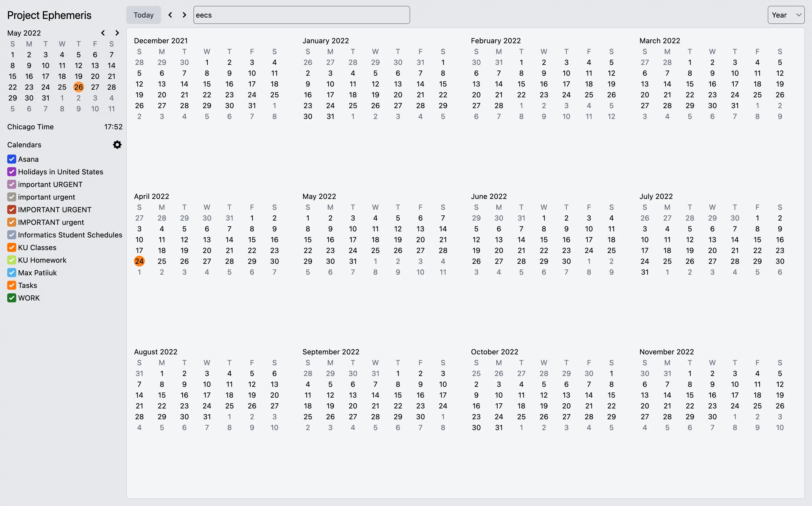Show previous month in mini calendar

click(103, 33)
